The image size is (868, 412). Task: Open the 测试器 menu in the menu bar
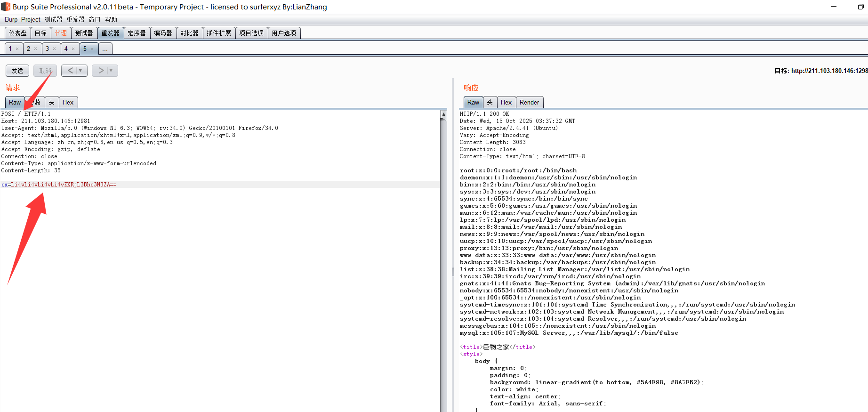53,19
